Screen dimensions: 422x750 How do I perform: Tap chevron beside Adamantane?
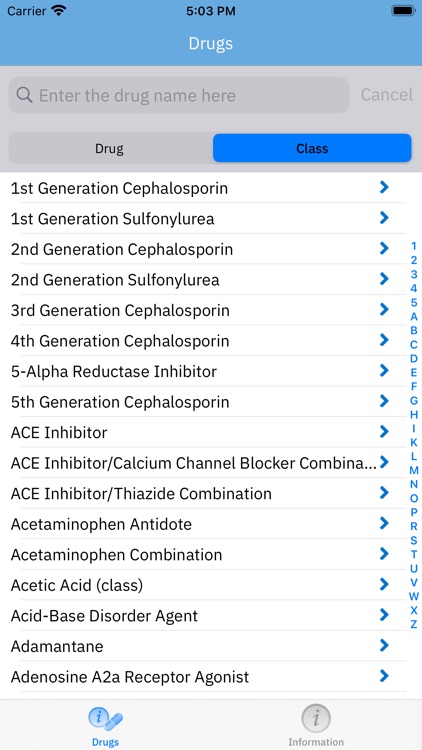click(384, 646)
